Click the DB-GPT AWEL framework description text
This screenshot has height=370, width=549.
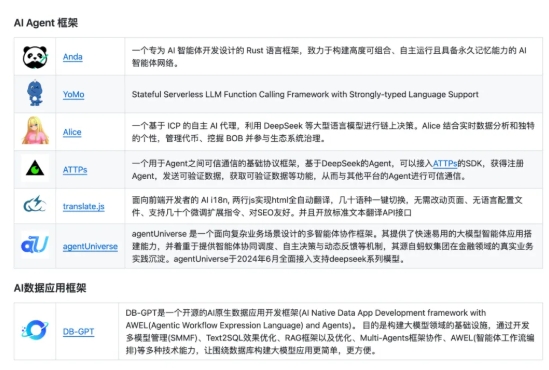point(330,331)
